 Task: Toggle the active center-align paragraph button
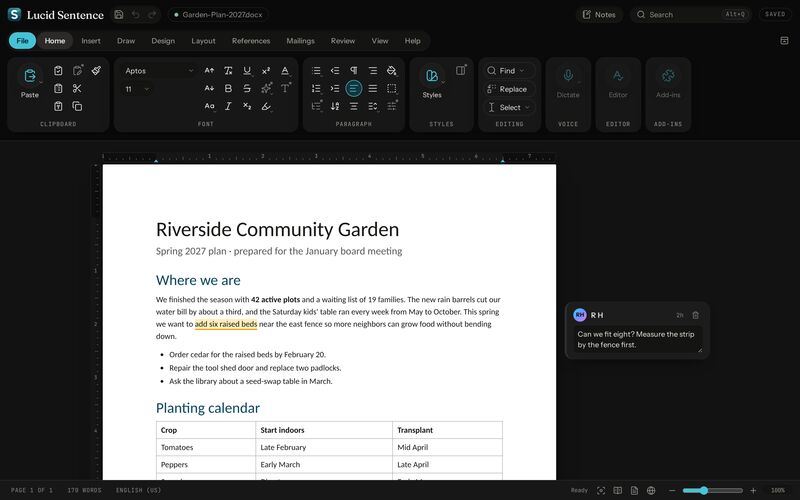354,88
